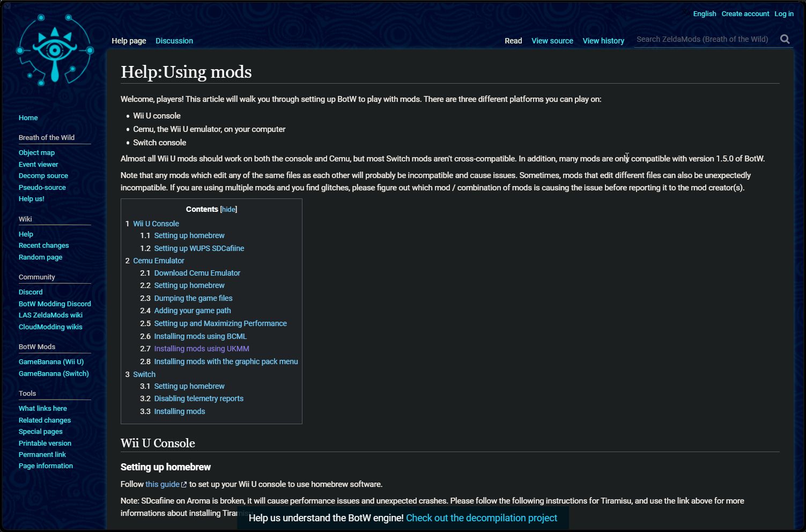Screen dimensions: 806x532
Task: Open the View history tab
Action: pyautogui.click(x=603, y=41)
